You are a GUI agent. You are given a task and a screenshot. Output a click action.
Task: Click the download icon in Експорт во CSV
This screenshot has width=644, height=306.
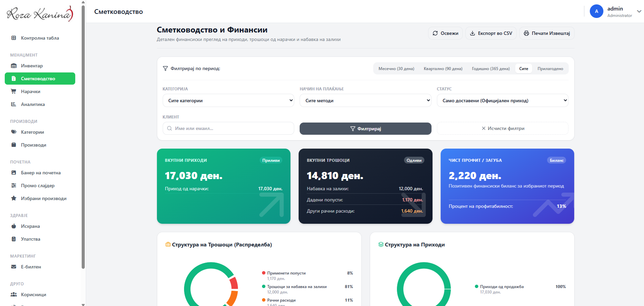(472, 33)
